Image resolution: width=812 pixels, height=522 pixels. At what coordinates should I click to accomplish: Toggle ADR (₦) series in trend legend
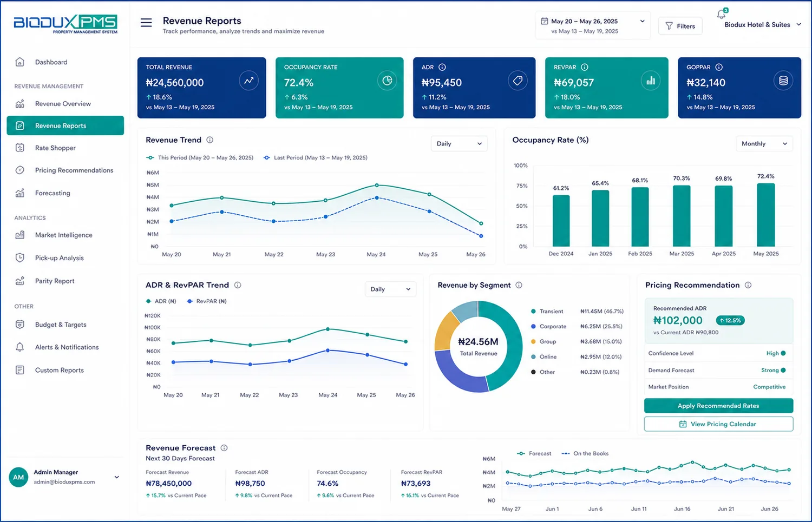click(161, 301)
